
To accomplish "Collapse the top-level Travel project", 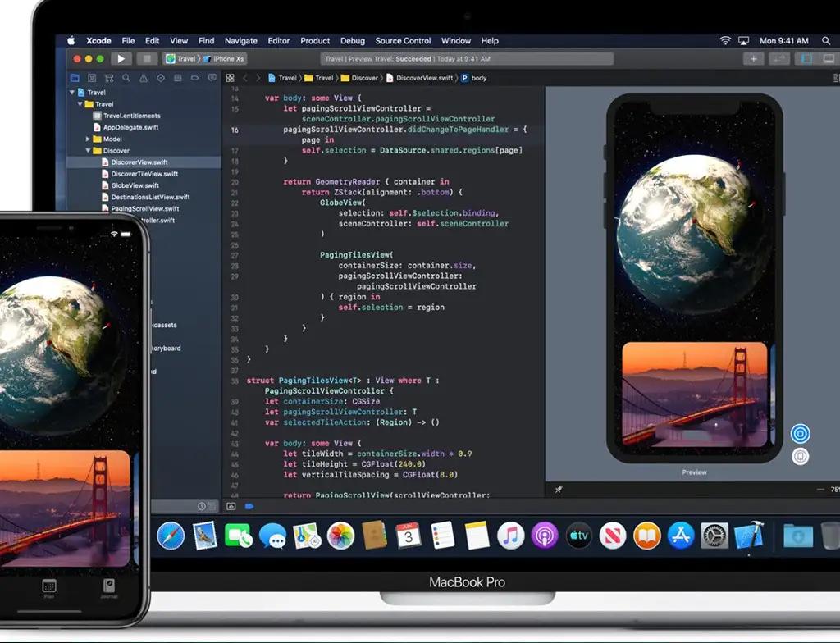I will tap(72, 92).
